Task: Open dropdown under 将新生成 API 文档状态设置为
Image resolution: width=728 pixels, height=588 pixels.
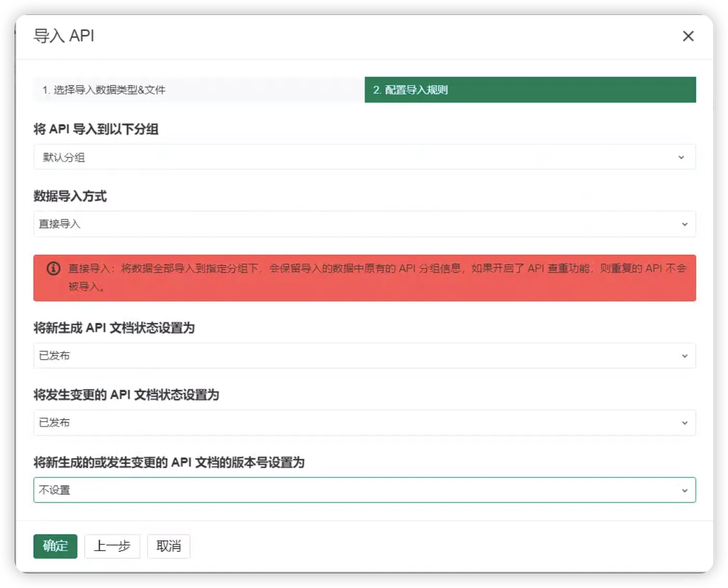Action: pos(365,356)
